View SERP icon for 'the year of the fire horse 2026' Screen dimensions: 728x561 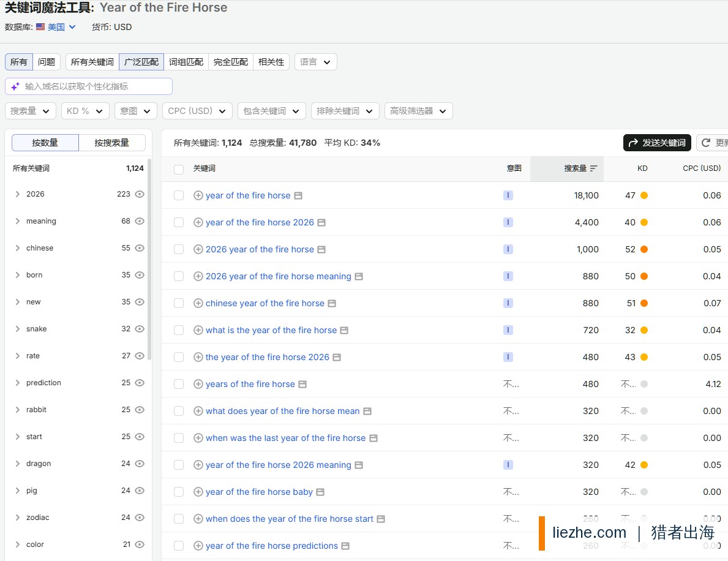(x=337, y=358)
